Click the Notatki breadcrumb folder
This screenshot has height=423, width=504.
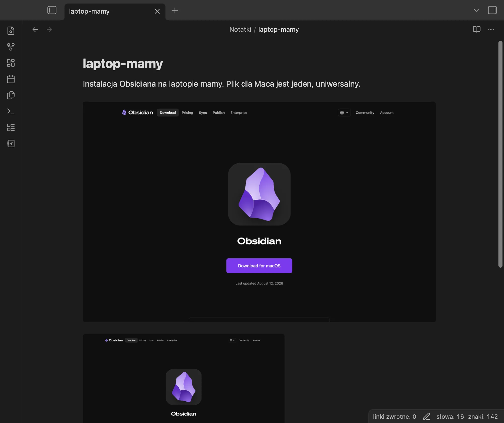[x=240, y=29]
